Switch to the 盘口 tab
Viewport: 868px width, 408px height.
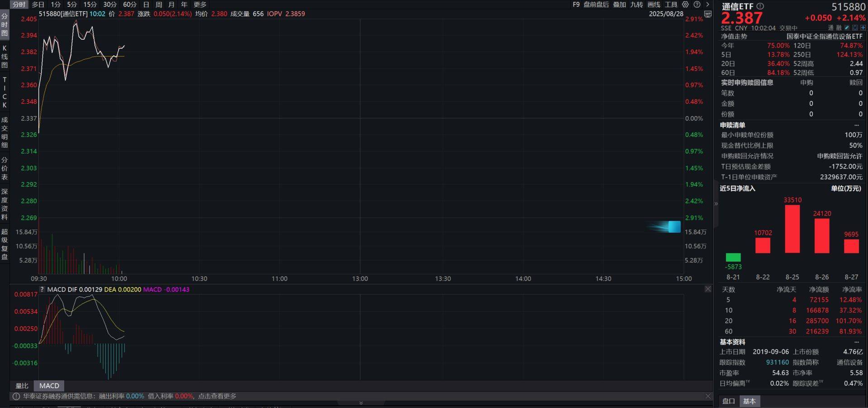tap(728, 401)
